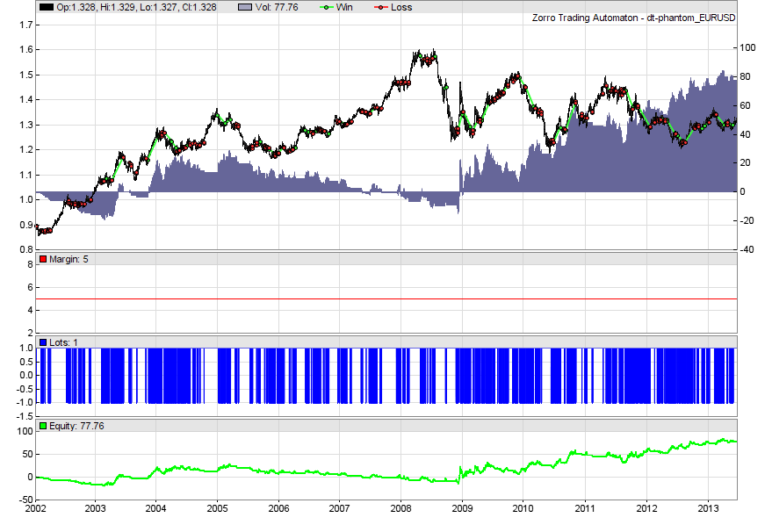Click the 2005 label on the time axis

tap(218, 508)
